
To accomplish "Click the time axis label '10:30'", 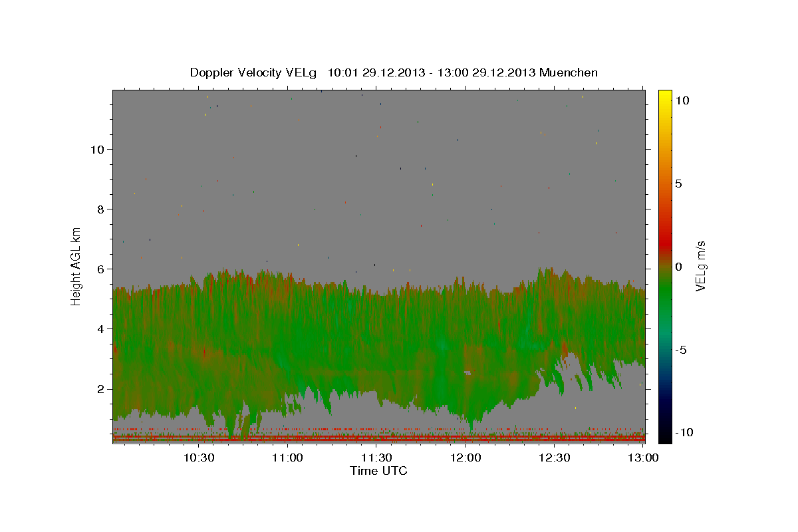I will pos(199,458).
